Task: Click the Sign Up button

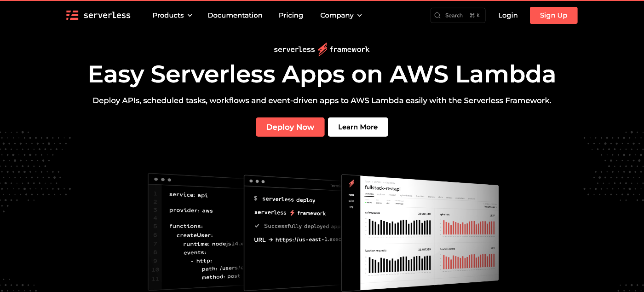Action: coord(553,15)
